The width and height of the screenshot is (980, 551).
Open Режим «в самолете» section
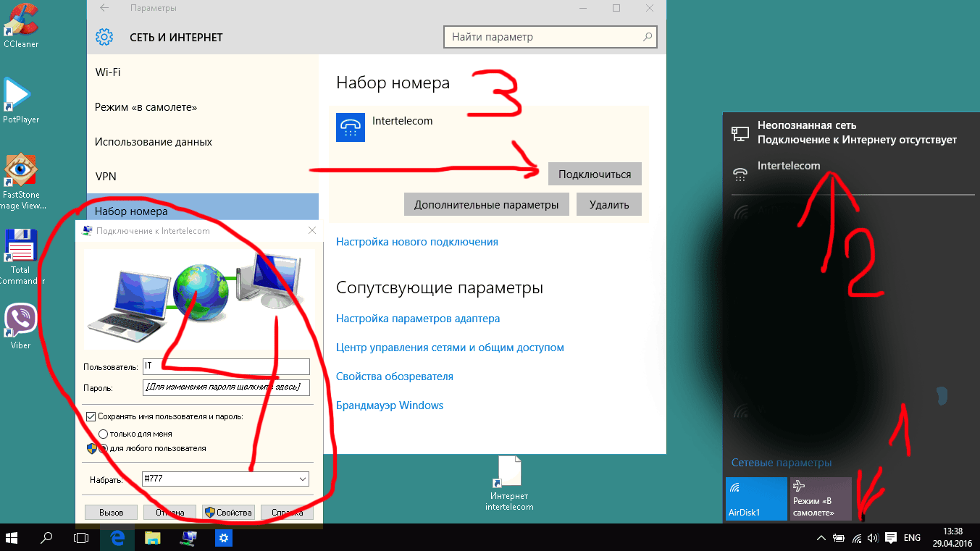tap(203, 107)
